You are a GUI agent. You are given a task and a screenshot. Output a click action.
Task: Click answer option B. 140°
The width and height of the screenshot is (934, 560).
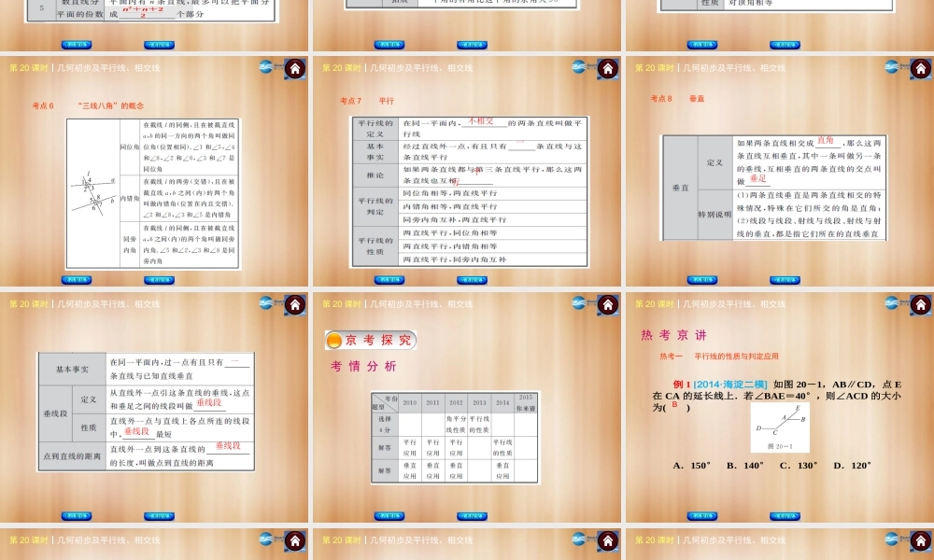click(x=745, y=466)
